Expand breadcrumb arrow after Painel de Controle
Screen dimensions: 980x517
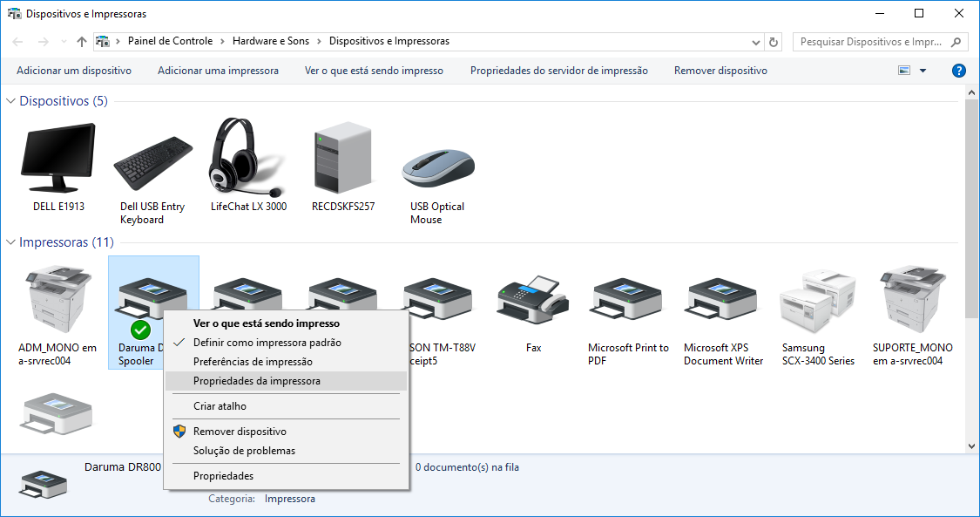222,41
